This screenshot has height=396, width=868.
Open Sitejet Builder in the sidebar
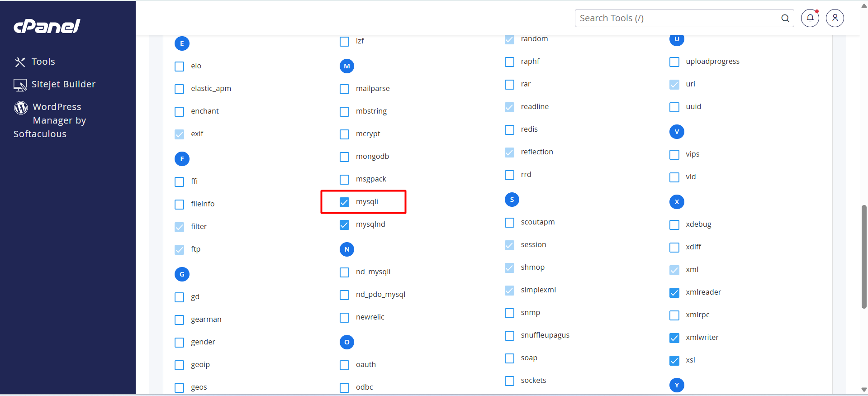click(63, 84)
